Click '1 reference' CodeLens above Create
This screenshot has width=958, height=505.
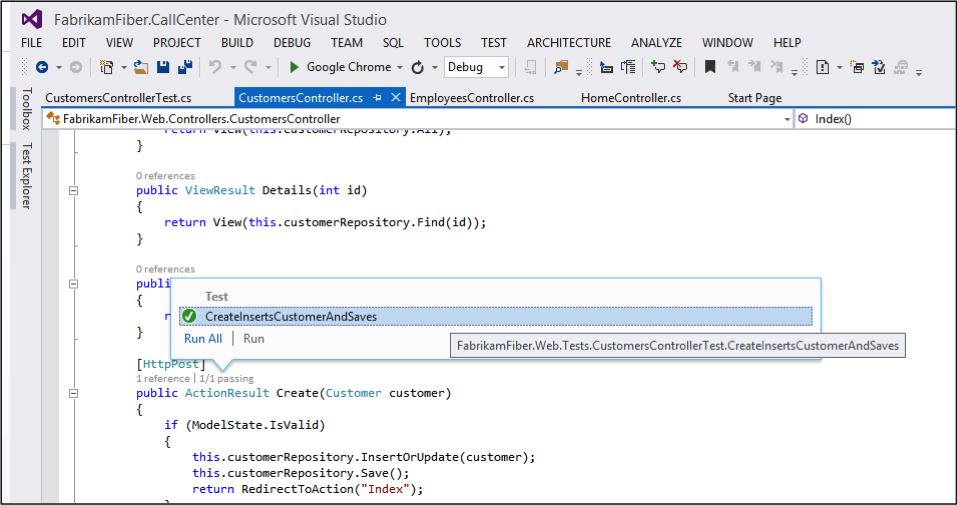point(163,379)
